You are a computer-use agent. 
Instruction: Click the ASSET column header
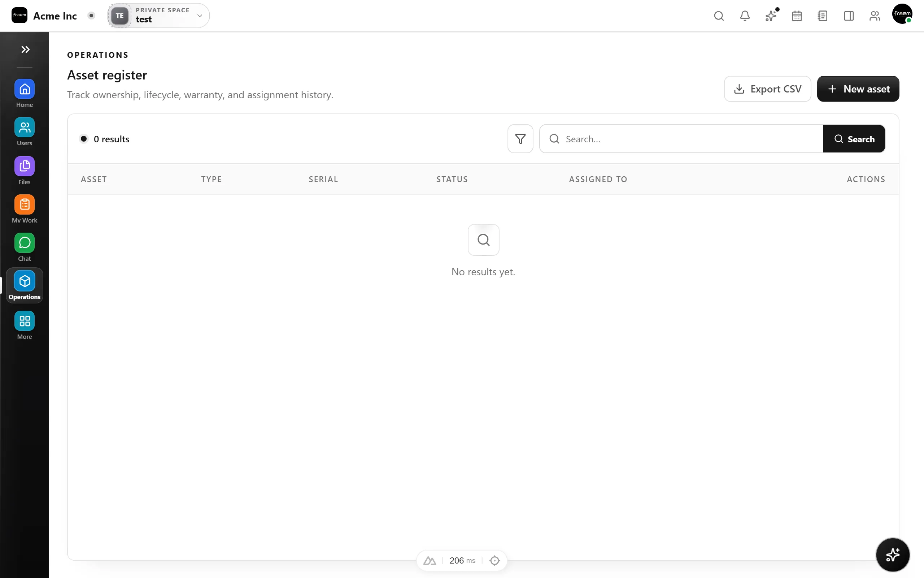pyautogui.click(x=93, y=179)
